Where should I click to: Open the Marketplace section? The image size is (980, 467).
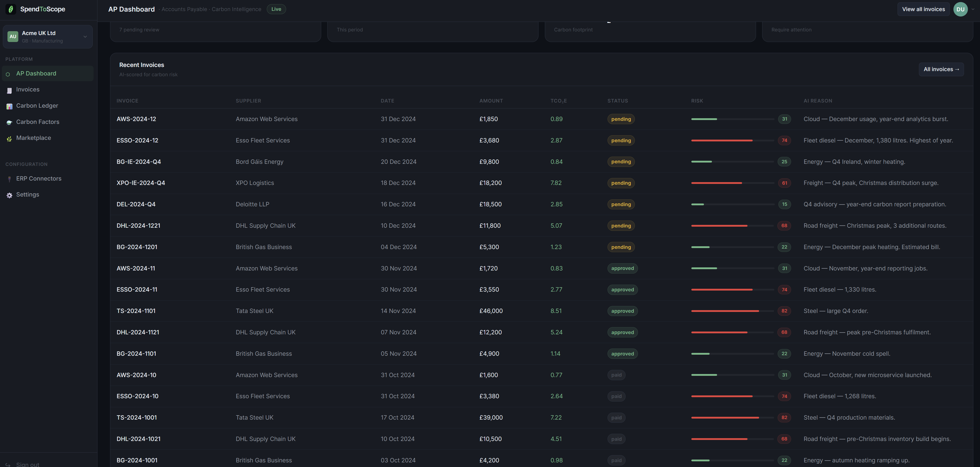pyautogui.click(x=47, y=138)
